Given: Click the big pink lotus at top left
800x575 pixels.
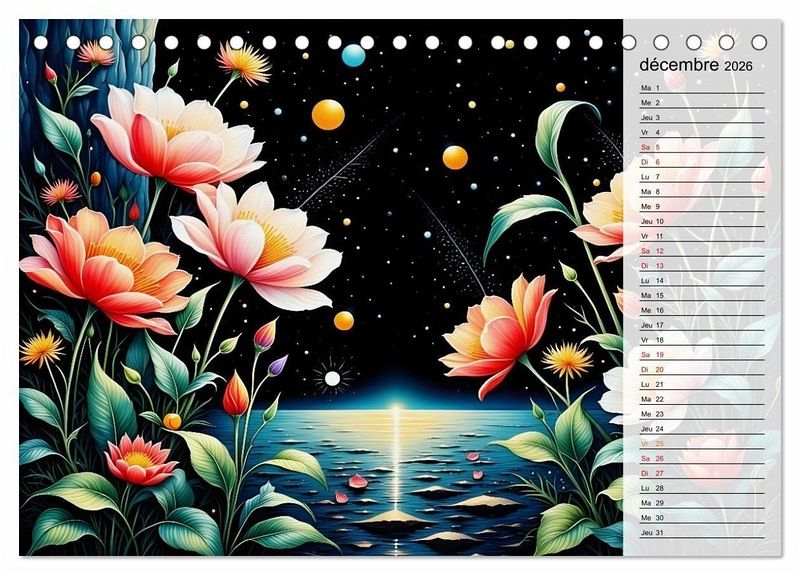Looking at the screenshot, I should pyautogui.click(x=178, y=140).
